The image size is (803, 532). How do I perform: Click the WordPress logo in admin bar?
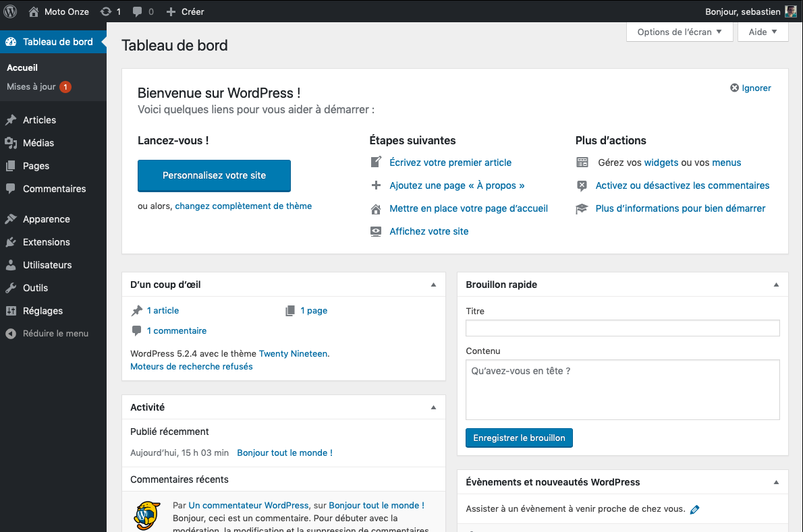pyautogui.click(x=11, y=11)
